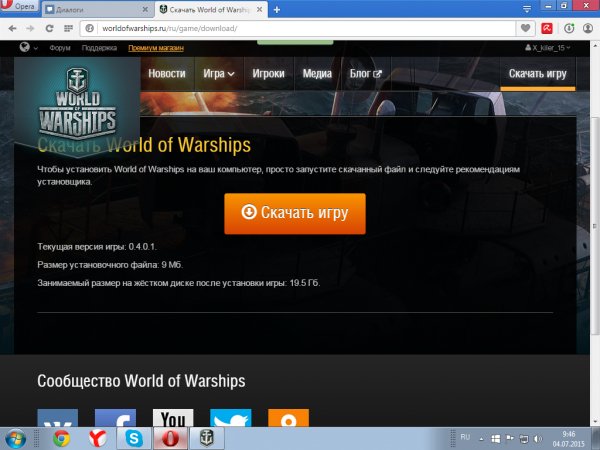Close the Диалоги tab

pos(145,9)
